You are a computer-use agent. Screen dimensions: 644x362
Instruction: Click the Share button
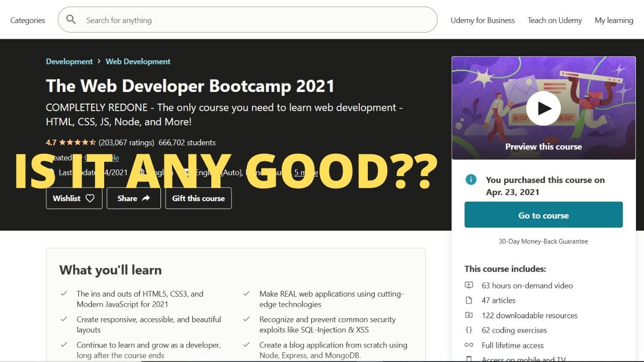click(134, 198)
